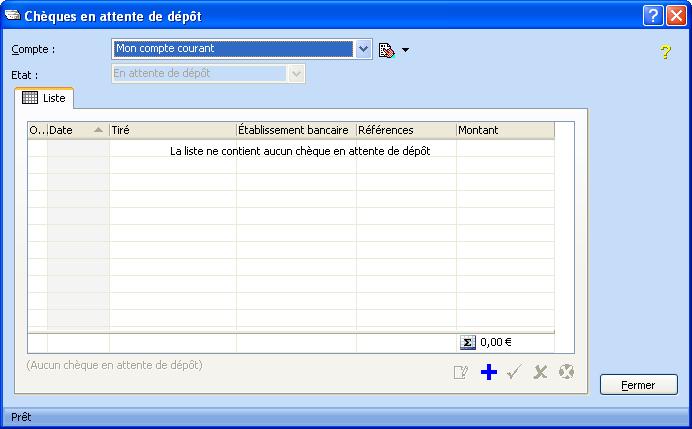Click the Tiré column header
This screenshot has width=692, height=429.
tap(172, 130)
